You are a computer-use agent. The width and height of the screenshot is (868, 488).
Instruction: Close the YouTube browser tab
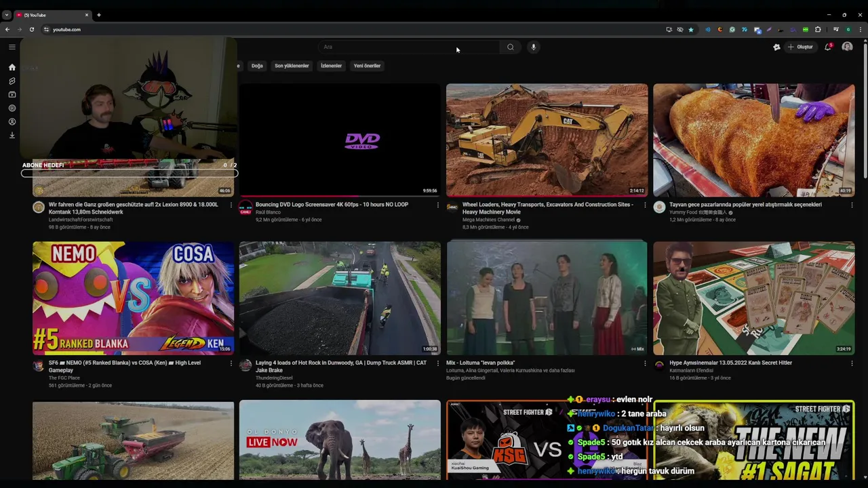(x=86, y=15)
